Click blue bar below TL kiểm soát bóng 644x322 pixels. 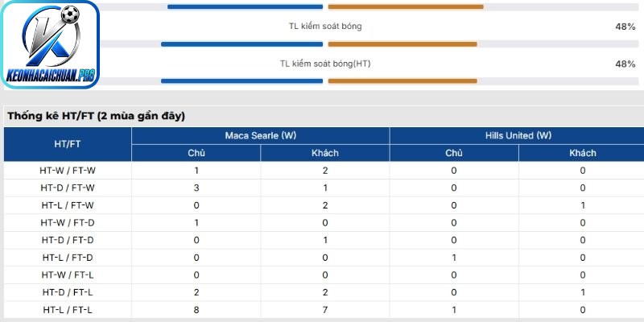(x=242, y=44)
